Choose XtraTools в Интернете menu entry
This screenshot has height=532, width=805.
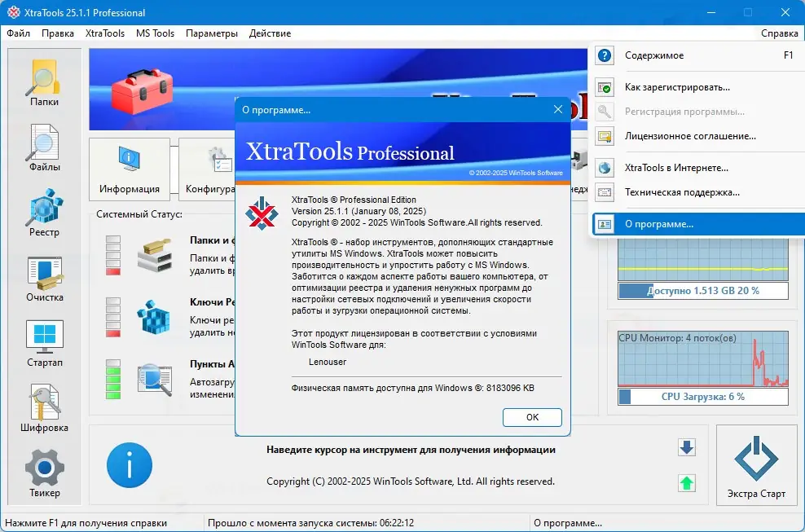click(x=698, y=168)
